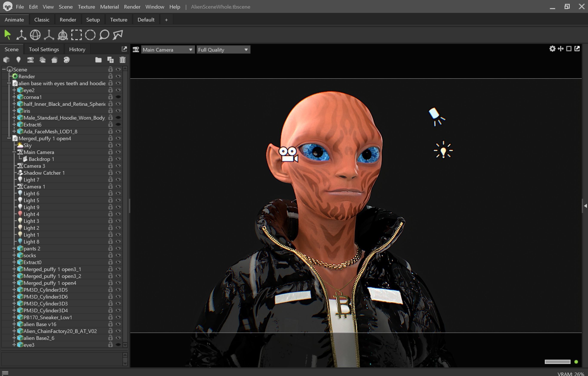Select Backdrop 1 in scene tree
The image size is (588, 376).
point(41,159)
